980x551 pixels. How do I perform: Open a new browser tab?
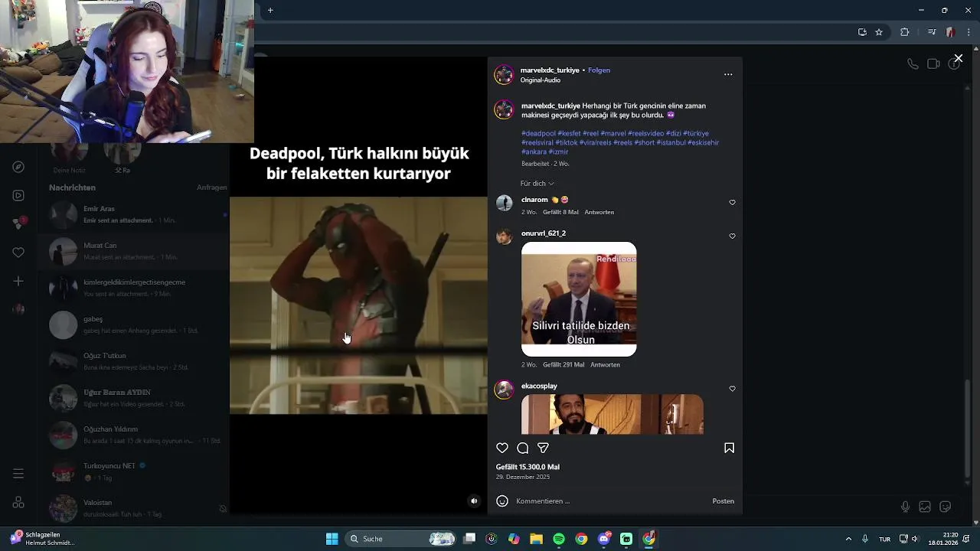tap(270, 10)
